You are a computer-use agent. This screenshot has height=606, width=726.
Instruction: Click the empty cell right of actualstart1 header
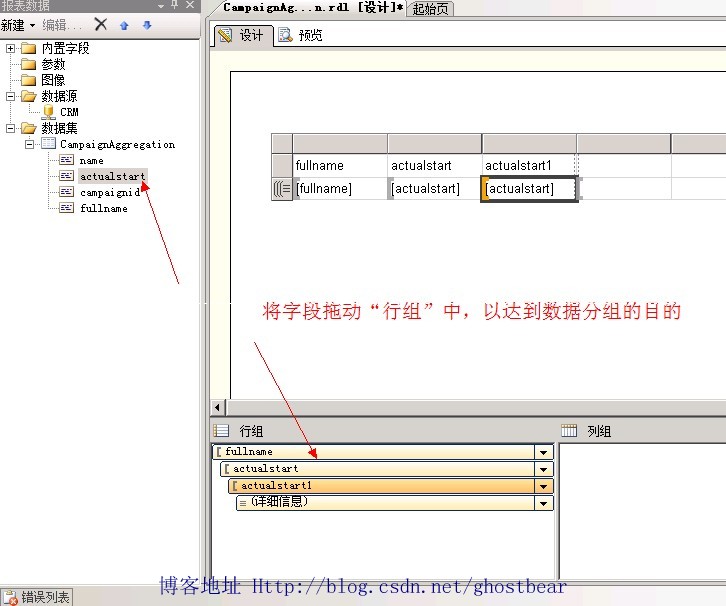(624, 165)
